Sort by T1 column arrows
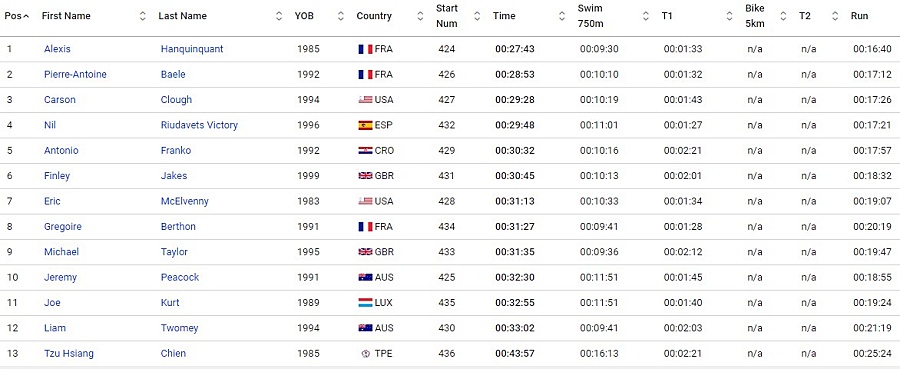The image size is (900, 369). tap(730, 16)
